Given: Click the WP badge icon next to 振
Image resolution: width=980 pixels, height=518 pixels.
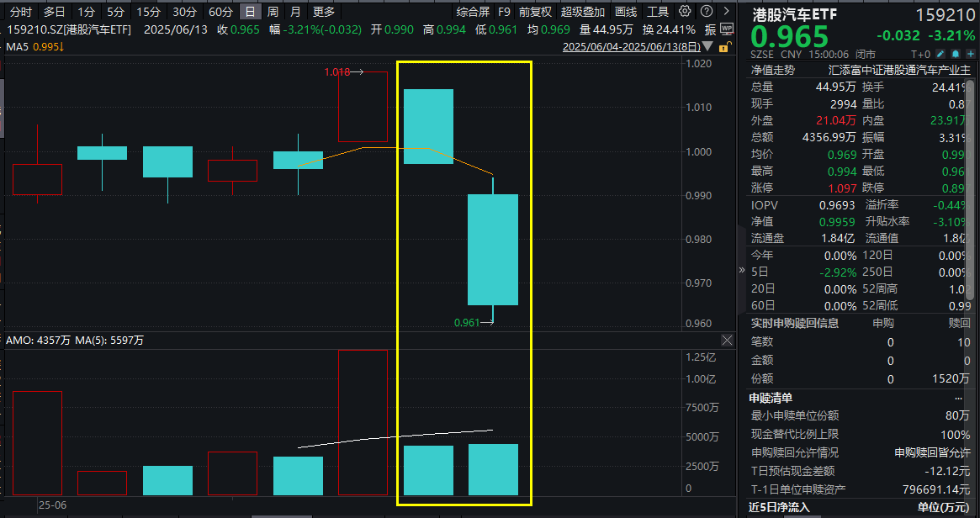Looking at the screenshot, I should click(x=727, y=29).
